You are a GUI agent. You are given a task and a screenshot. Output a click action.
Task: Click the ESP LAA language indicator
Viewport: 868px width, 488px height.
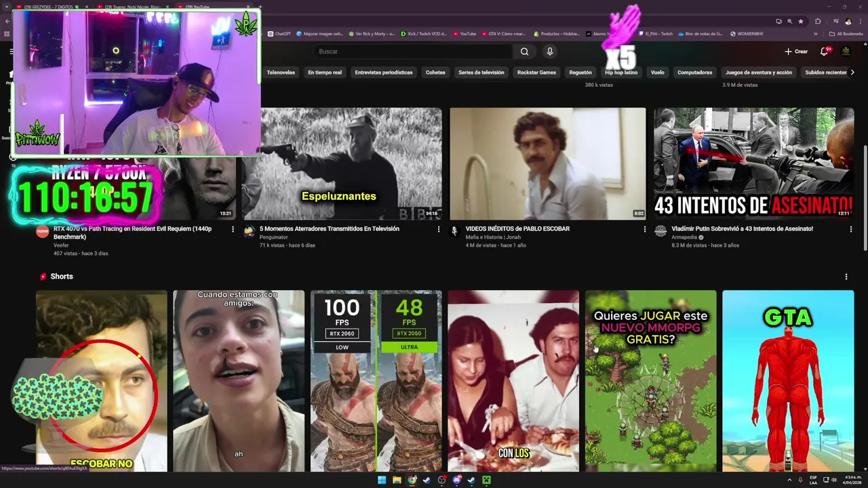813,480
